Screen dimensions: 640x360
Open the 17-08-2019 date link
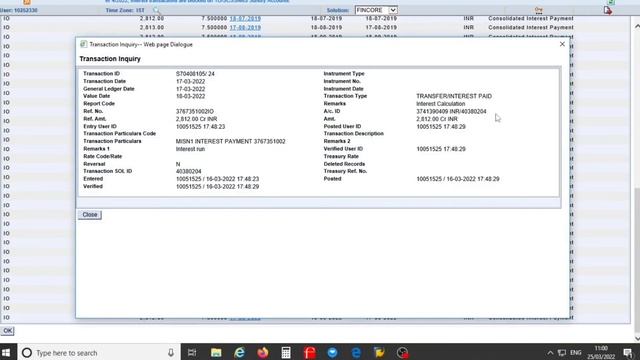(245, 28)
